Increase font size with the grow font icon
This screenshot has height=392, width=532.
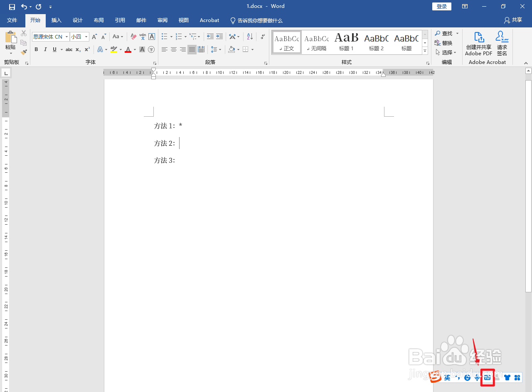[x=95, y=37]
